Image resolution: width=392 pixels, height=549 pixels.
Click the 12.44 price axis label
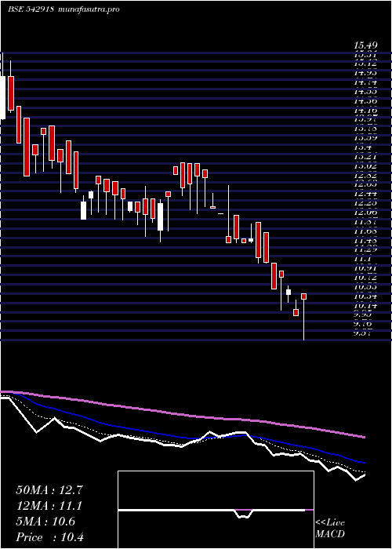click(x=365, y=193)
